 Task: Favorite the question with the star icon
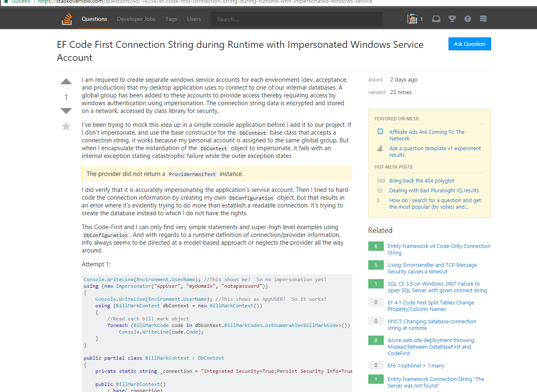click(66, 126)
